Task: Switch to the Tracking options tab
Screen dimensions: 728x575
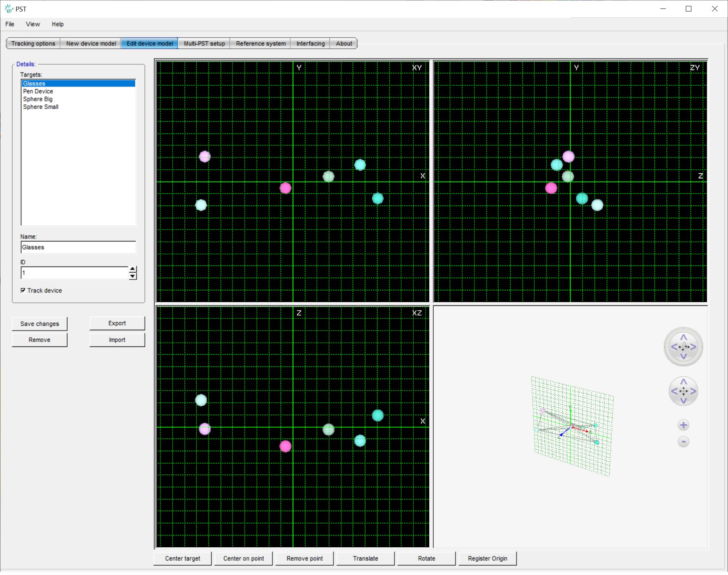Action: click(33, 44)
